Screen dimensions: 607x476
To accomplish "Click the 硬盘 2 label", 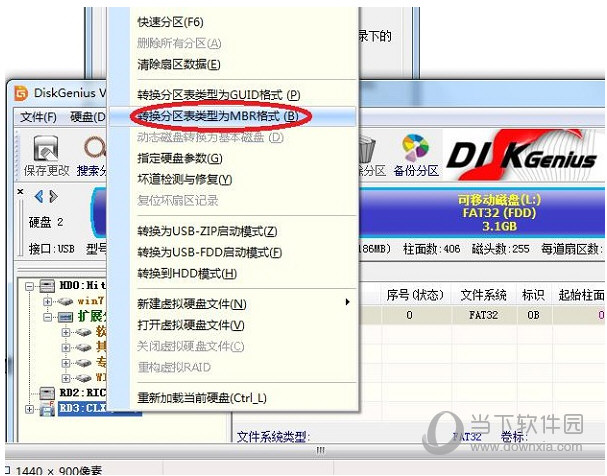I will click(46, 222).
